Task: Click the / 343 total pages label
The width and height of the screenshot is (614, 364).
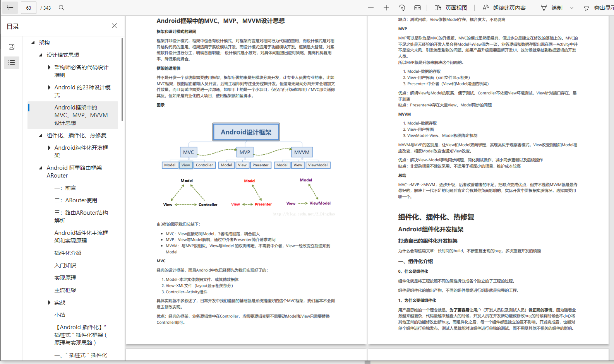Action: tap(46, 8)
